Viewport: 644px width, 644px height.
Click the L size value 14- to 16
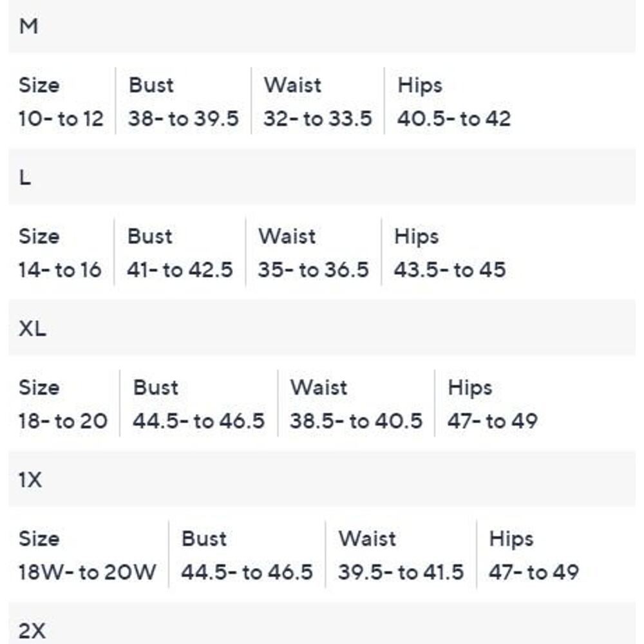[60, 270]
